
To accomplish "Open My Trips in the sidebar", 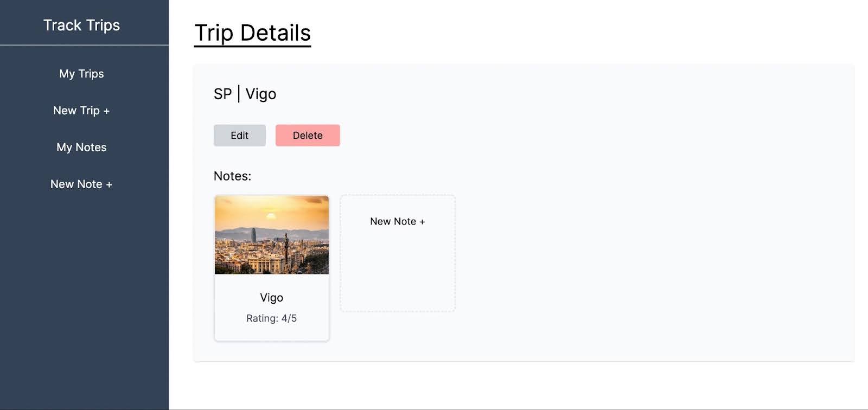I will click(x=81, y=74).
